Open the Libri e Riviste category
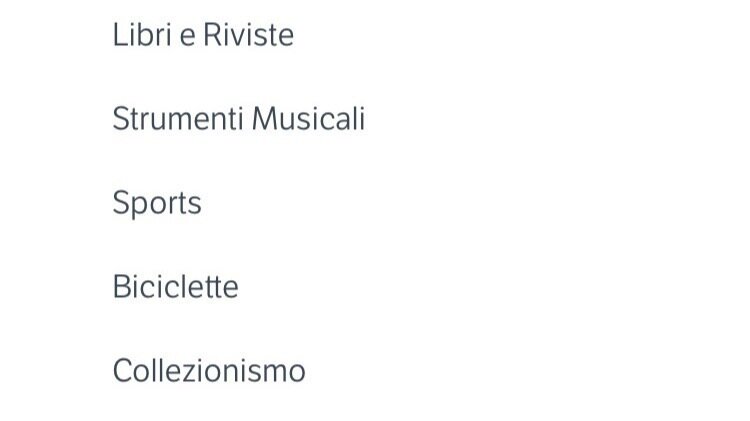This screenshot has width=750, height=421. (x=203, y=35)
